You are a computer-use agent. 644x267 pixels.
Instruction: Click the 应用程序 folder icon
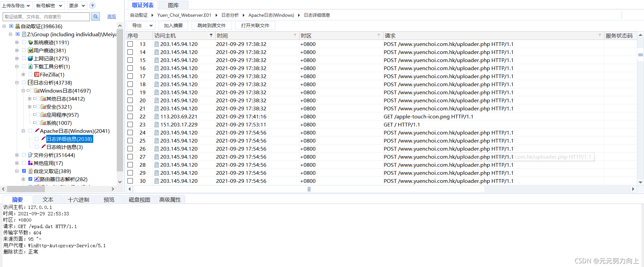coord(43,115)
